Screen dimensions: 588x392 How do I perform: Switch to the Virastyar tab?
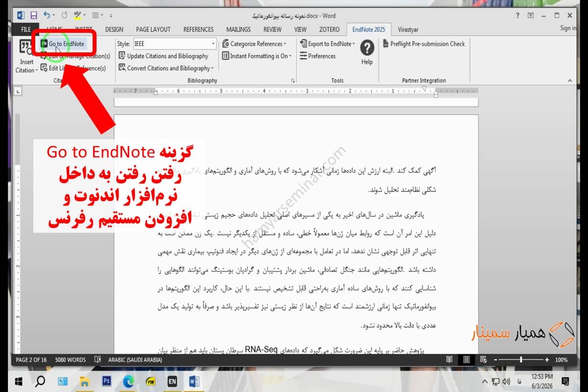coord(408,29)
